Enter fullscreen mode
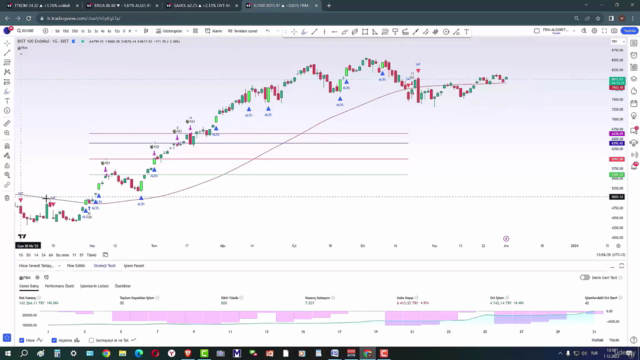The height and width of the screenshot is (360, 640). [x=604, y=31]
